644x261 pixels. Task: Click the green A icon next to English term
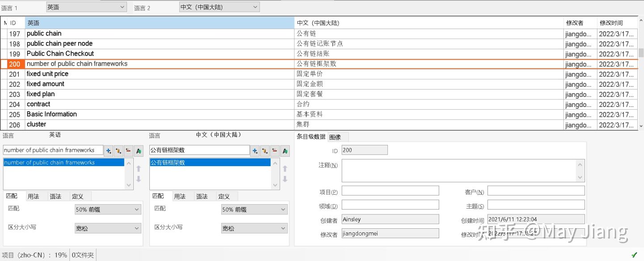pyautogui.click(x=139, y=151)
